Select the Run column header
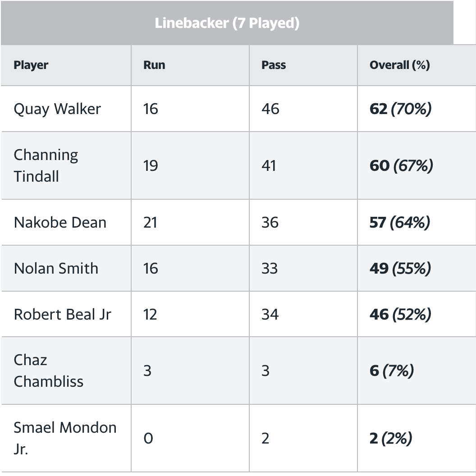 (154, 65)
